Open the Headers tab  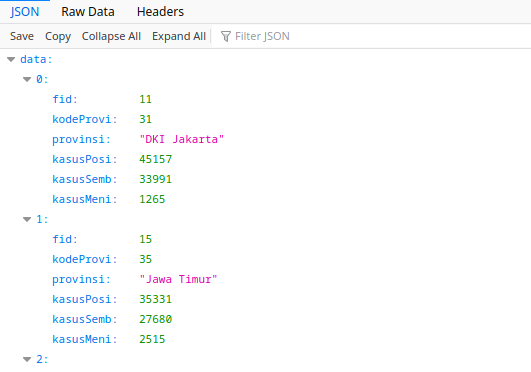tap(160, 12)
